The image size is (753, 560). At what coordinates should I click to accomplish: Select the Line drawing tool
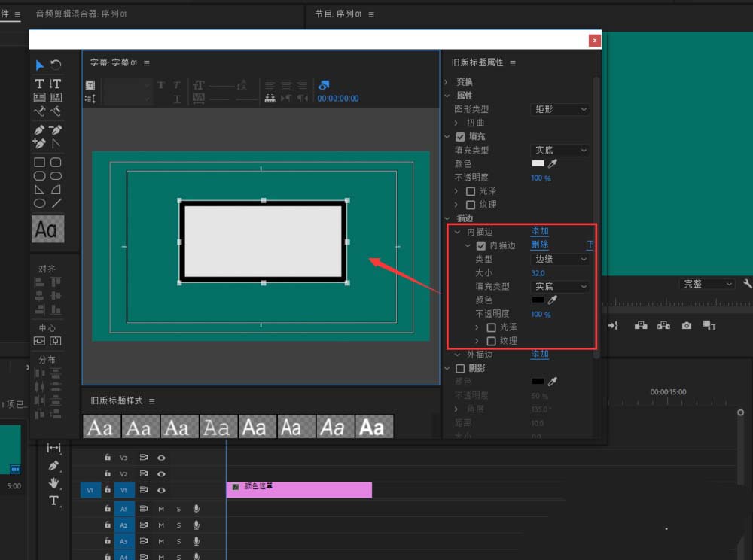point(56,202)
